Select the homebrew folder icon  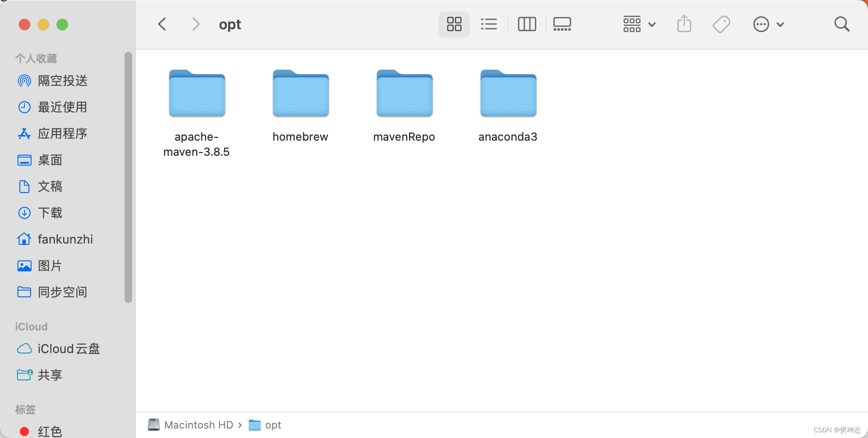(x=301, y=93)
